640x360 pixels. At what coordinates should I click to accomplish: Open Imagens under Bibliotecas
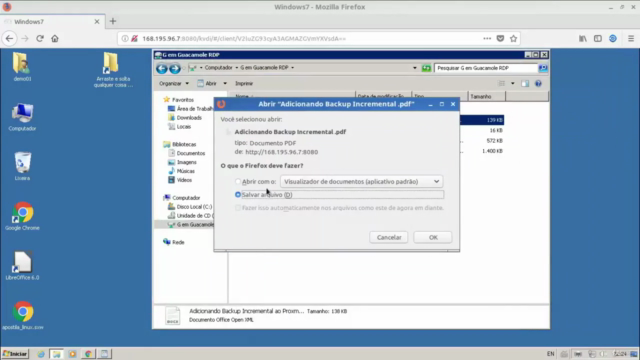182,162
